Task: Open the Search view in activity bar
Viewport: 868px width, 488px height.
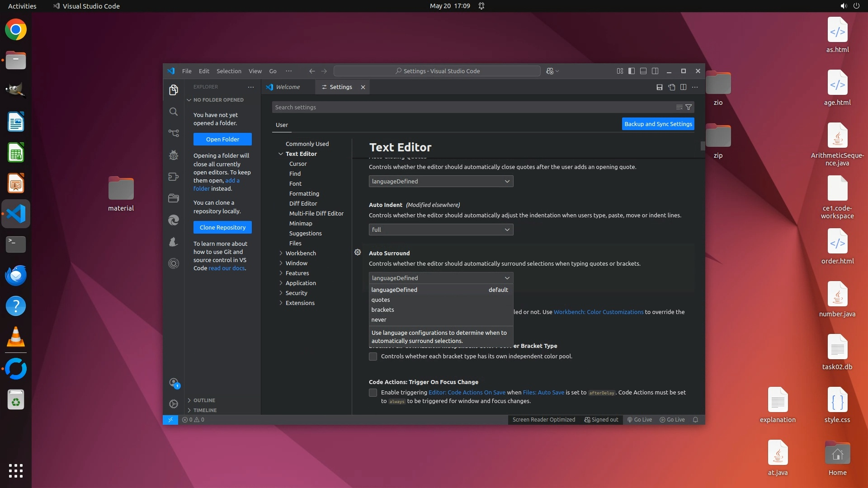Action: click(x=174, y=112)
